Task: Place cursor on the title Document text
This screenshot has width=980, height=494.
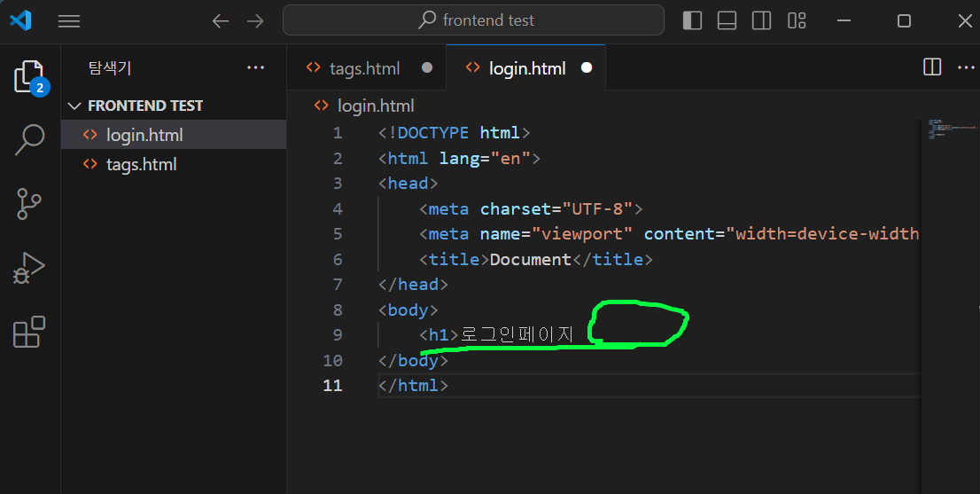Action: click(530, 259)
